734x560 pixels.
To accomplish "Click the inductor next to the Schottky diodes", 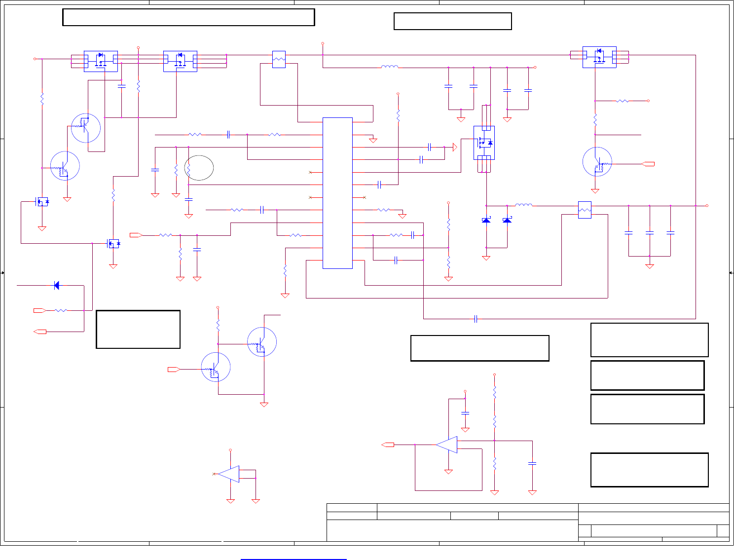I will pos(524,205).
